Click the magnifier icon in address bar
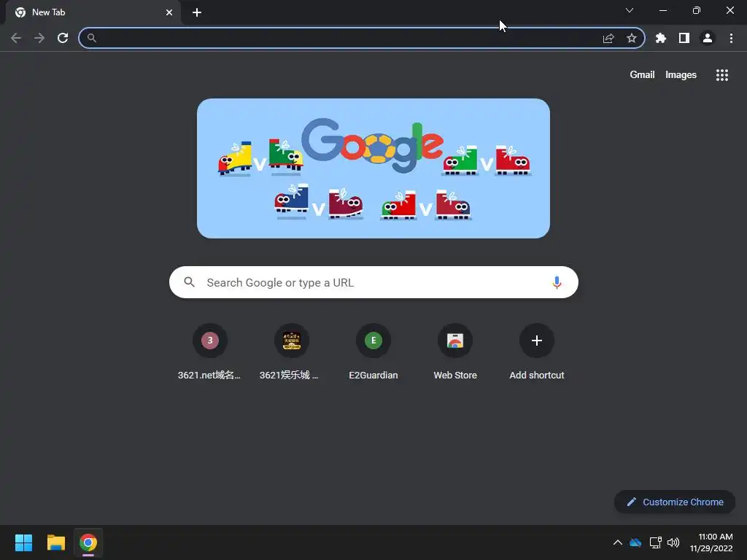Screen dimensions: 747x560 point(91,38)
